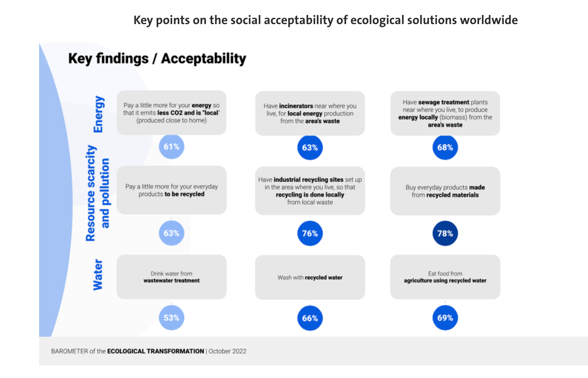Viewport: 588px width, 378px height.
Task: Select the 76% industrial recycling circle
Action: (x=310, y=233)
